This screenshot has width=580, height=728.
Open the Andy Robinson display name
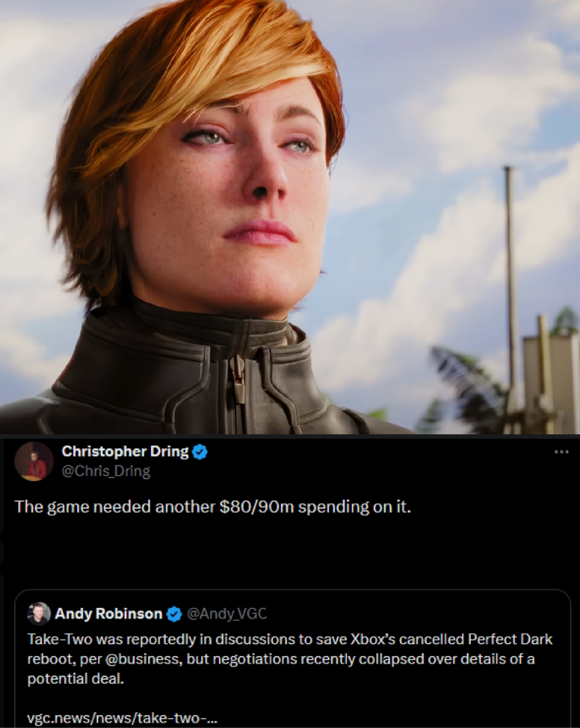point(108,614)
